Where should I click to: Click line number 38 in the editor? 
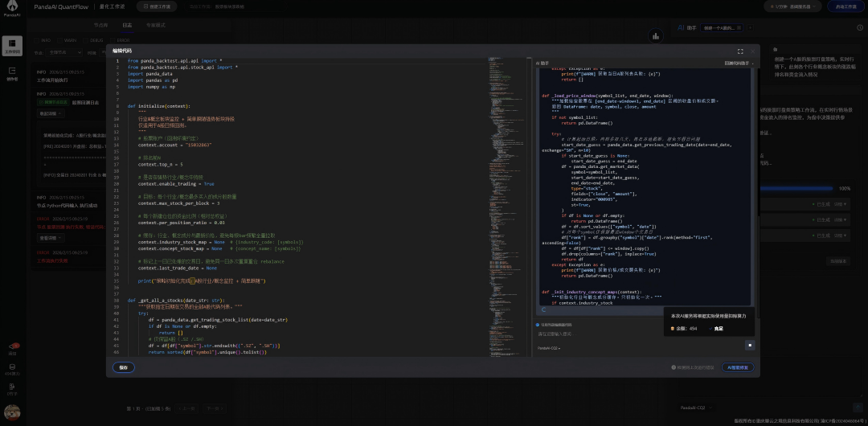pyautogui.click(x=117, y=301)
